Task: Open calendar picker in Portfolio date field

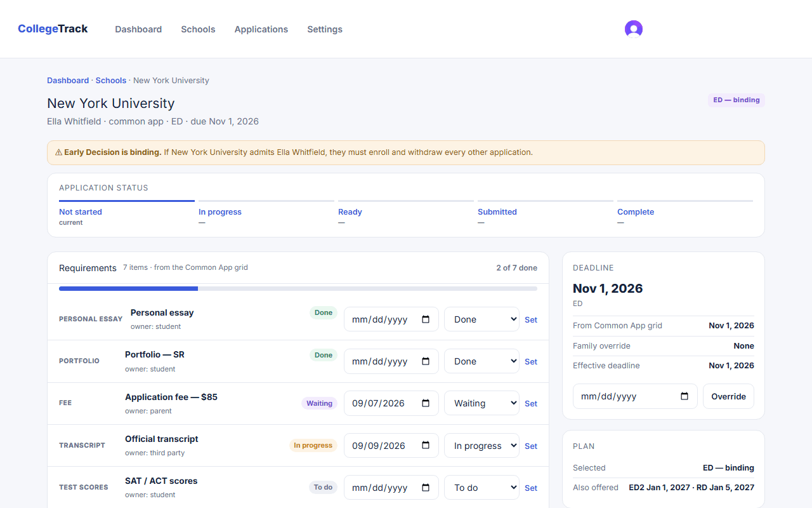Action: point(426,361)
